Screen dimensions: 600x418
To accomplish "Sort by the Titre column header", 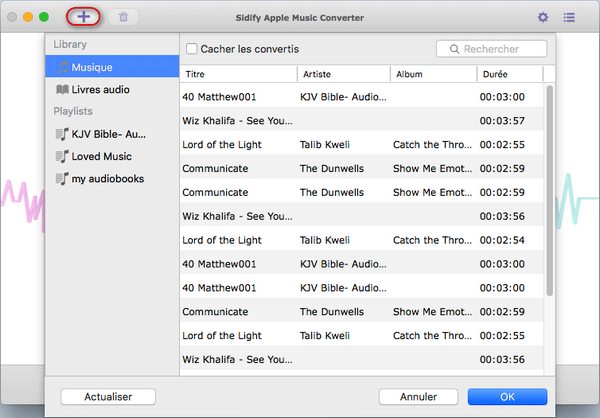I will point(239,74).
